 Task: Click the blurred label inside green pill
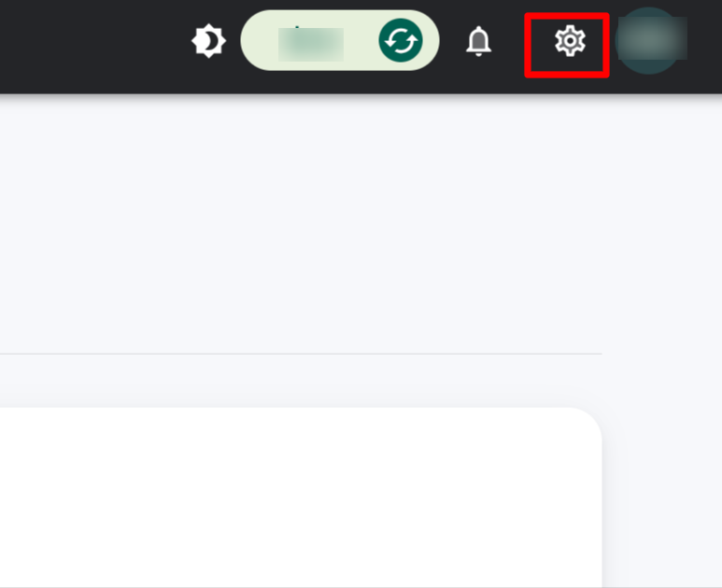pos(311,44)
